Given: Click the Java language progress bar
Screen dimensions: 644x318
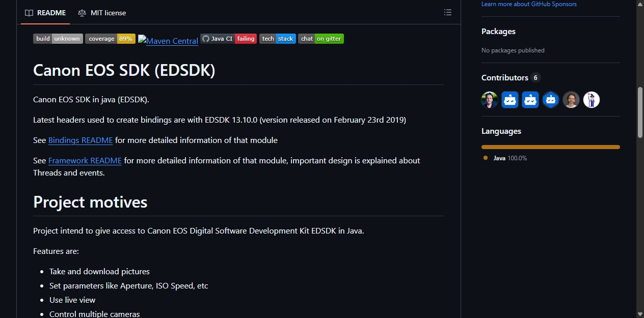Looking at the screenshot, I should click(x=551, y=147).
